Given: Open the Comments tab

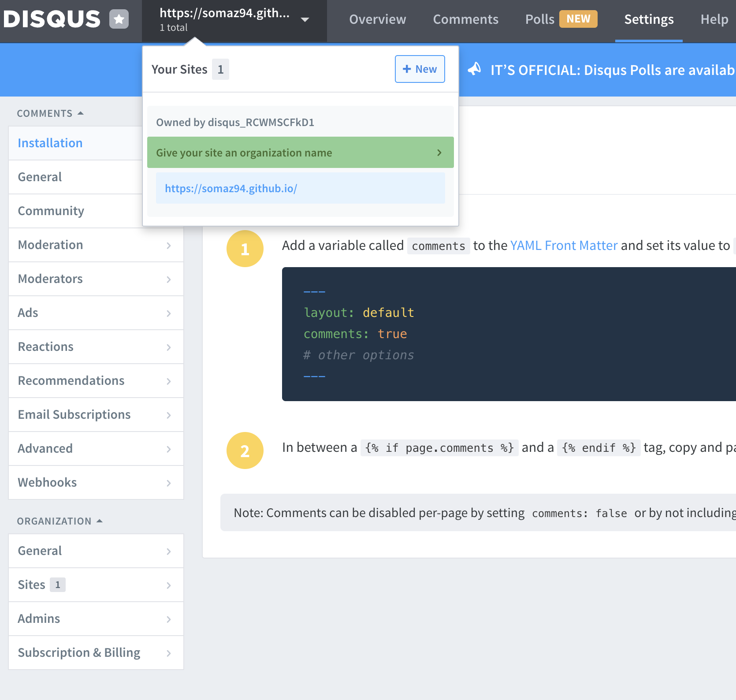Looking at the screenshot, I should click(x=466, y=19).
